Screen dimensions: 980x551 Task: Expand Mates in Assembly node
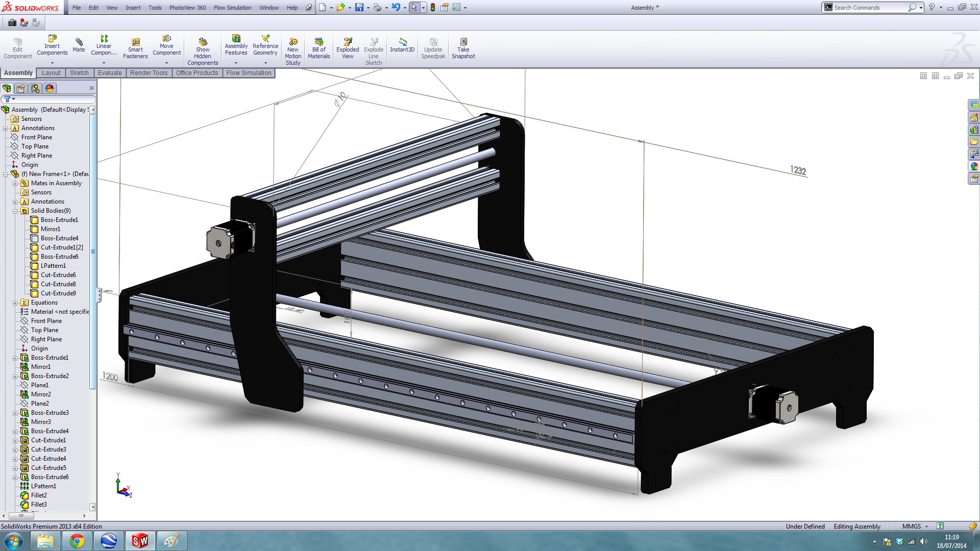pyautogui.click(x=15, y=183)
